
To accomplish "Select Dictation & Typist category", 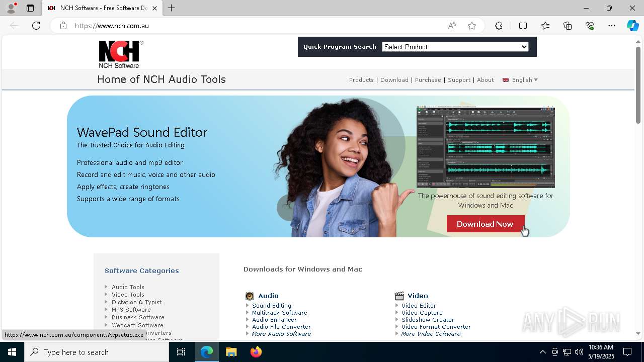I will click(x=137, y=302).
